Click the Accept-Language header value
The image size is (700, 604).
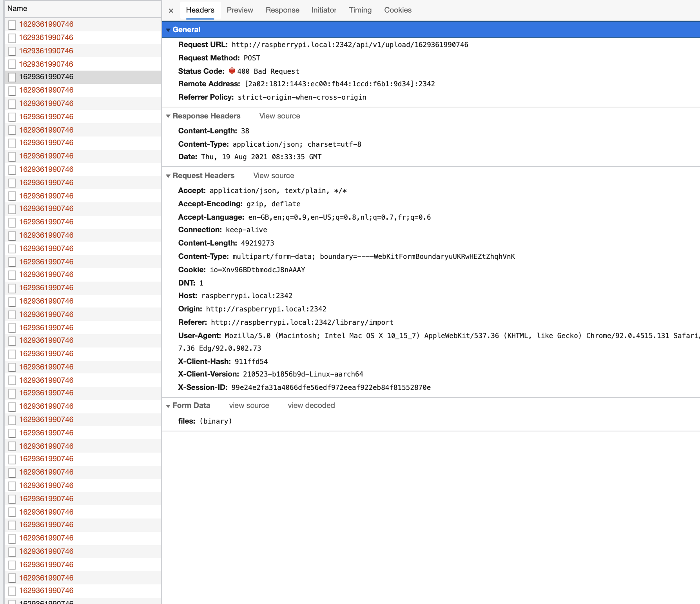[x=339, y=217]
